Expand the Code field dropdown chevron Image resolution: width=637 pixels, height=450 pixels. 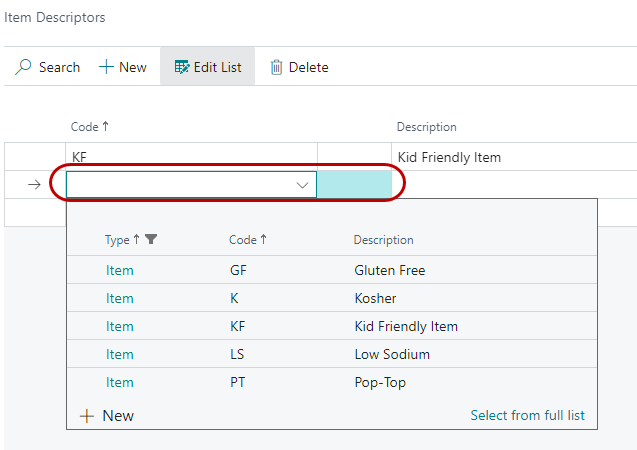(x=302, y=185)
